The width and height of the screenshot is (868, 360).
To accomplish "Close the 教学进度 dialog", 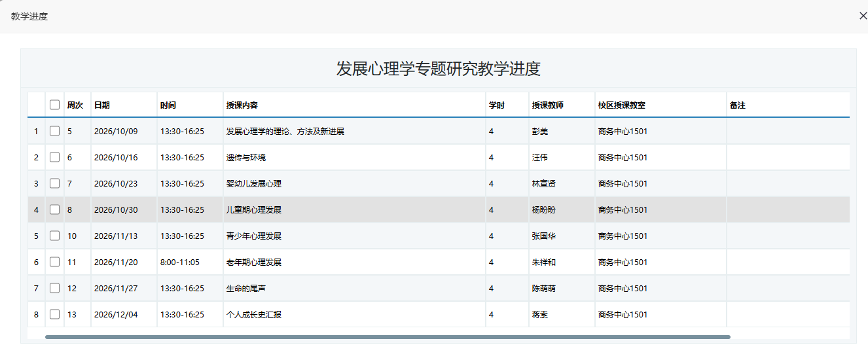I will point(862,16).
